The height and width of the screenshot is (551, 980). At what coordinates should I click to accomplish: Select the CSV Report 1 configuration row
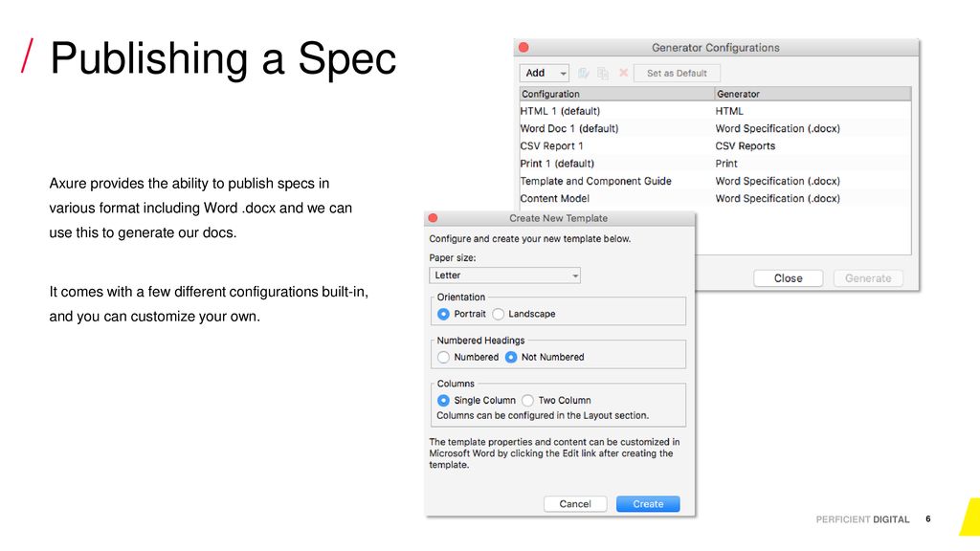click(715, 146)
